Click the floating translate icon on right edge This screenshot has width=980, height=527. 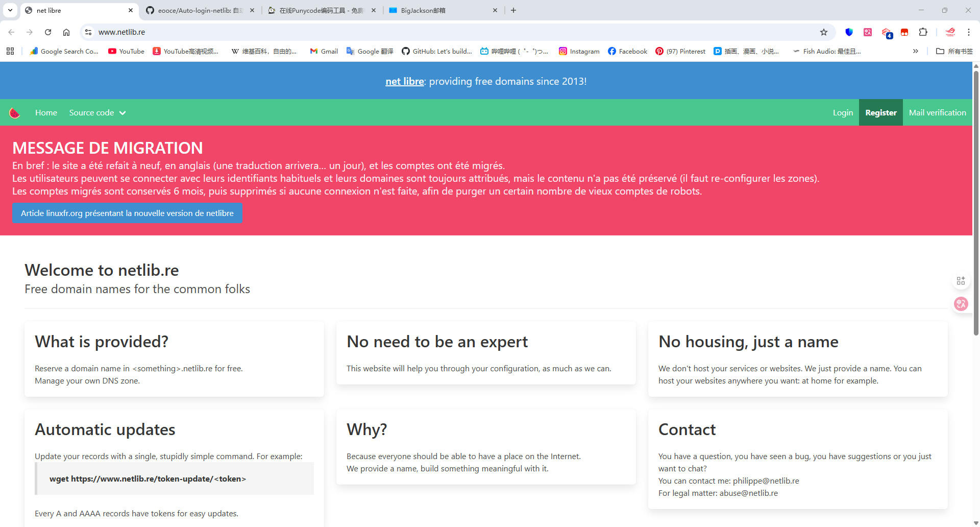click(x=961, y=304)
